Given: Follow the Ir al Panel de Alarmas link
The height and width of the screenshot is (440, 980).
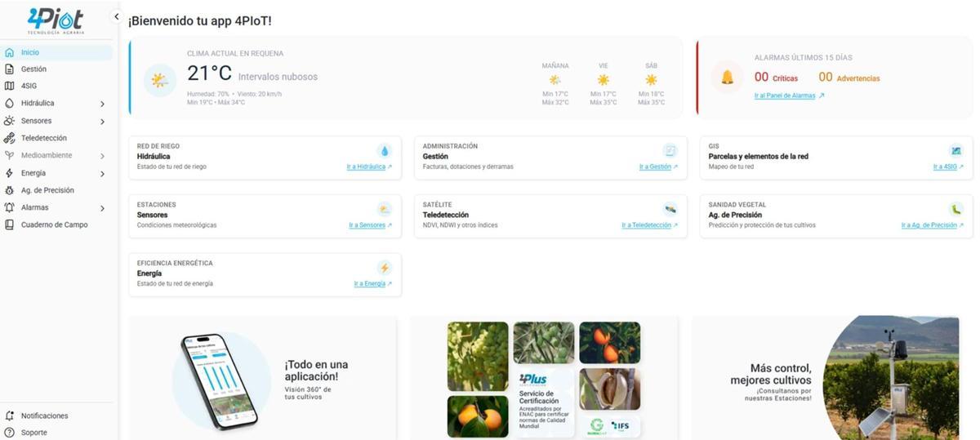Looking at the screenshot, I should click(789, 96).
